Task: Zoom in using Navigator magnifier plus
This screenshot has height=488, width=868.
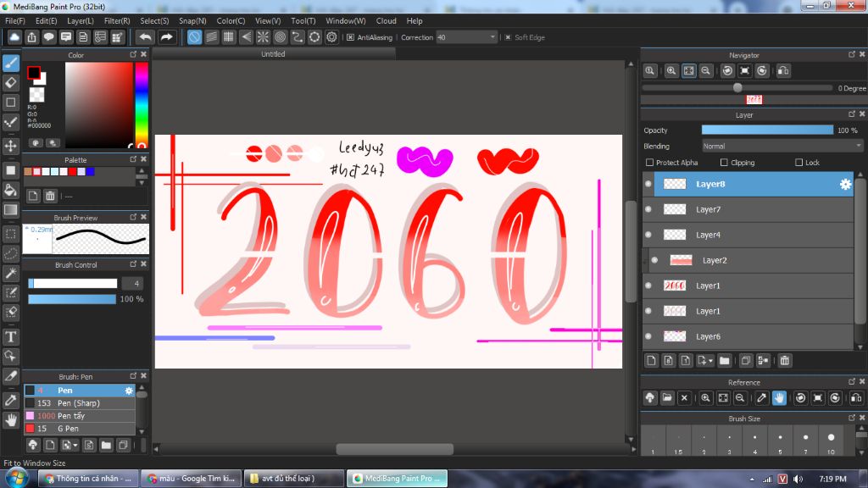Action: tap(671, 71)
